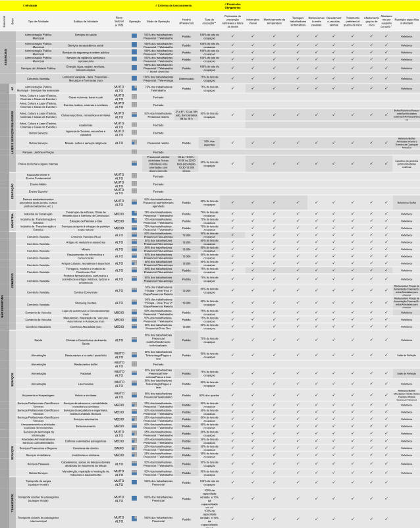420x528 pixels.
Task: Select the Tipo de Atividade column header
Action: point(38,22)
